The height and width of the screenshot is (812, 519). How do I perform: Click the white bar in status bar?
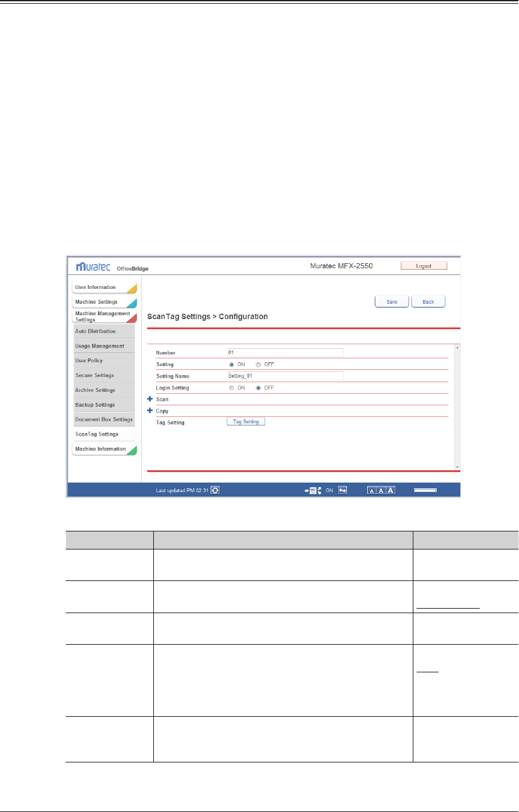(426, 490)
